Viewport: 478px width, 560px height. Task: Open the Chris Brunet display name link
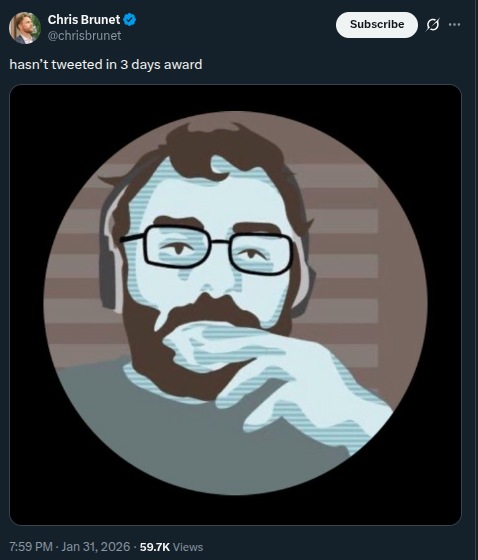[84, 20]
